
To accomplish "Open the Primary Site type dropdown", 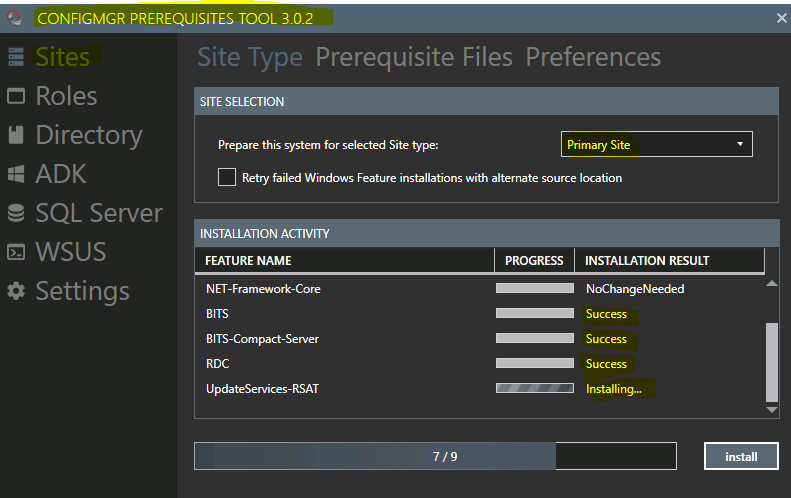I will click(656, 144).
